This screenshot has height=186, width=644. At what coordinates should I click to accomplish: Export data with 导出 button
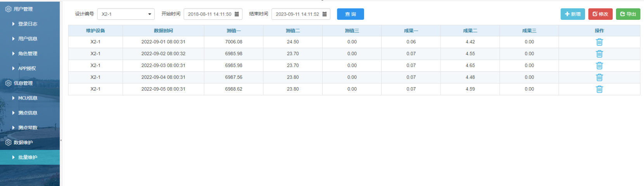(x=628, y=14)
